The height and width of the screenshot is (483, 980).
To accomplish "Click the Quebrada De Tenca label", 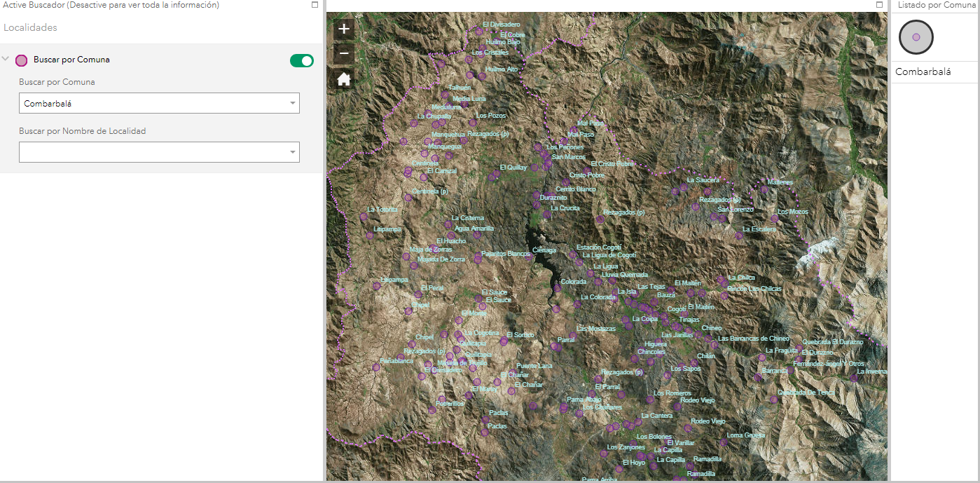I will tap(806, 393).
